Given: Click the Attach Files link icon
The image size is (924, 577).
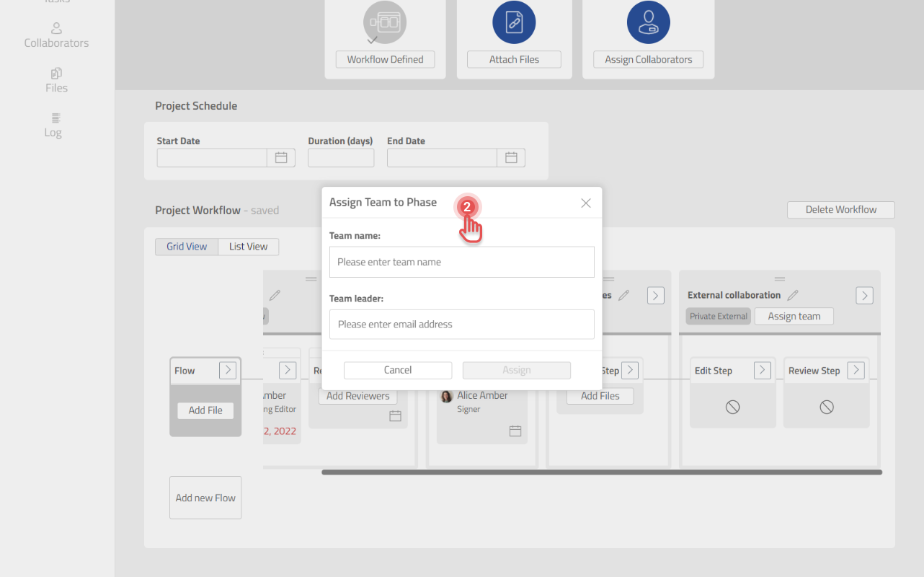Looking at the screenshot, I should coord(514,22).
